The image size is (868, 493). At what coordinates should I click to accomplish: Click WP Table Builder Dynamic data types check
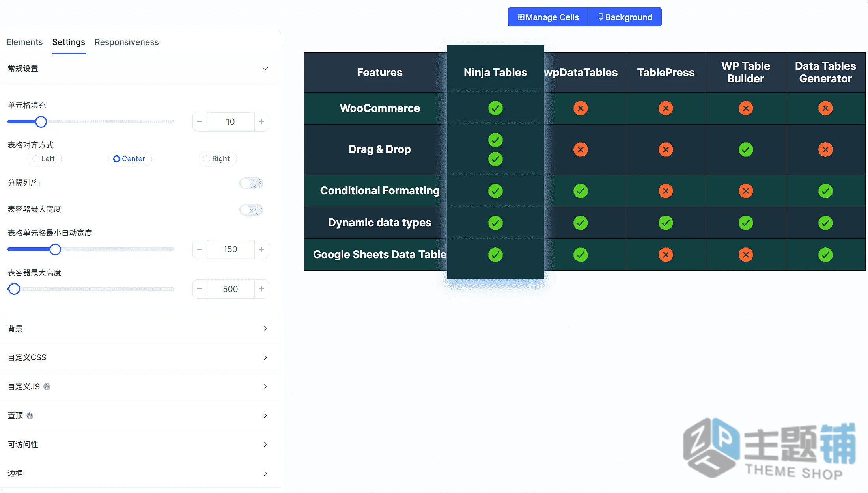click(746, 223)
